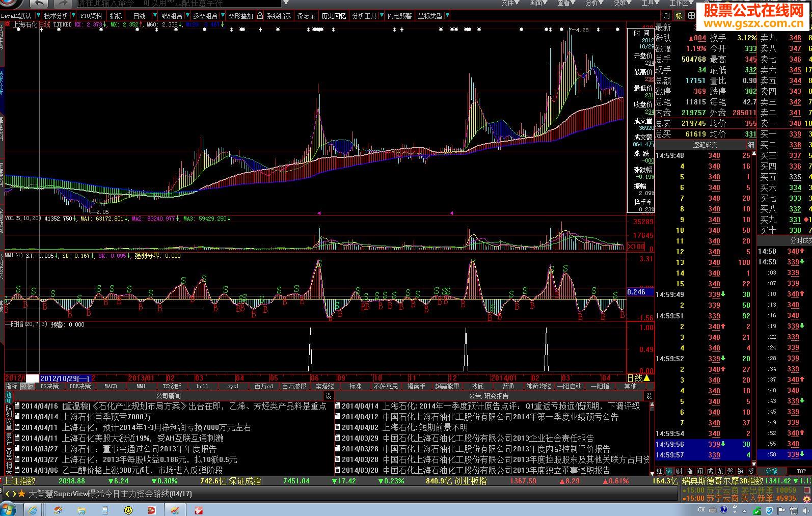
Task: Click the yellow triangle beside 日线 label
Action: point(647,378)
